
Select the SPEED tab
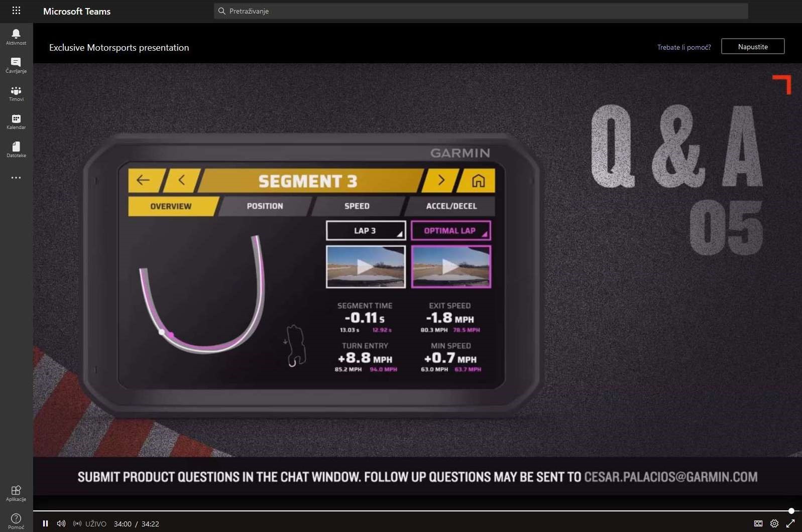point(357,206)
